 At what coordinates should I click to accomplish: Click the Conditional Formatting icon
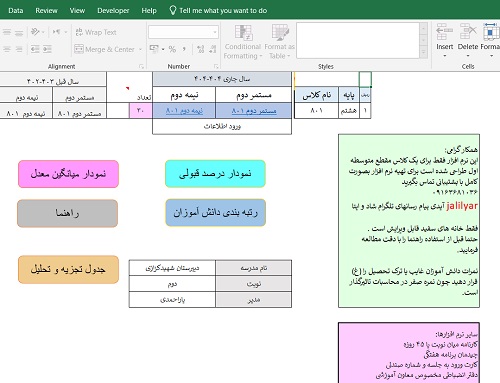click(243, 33)
